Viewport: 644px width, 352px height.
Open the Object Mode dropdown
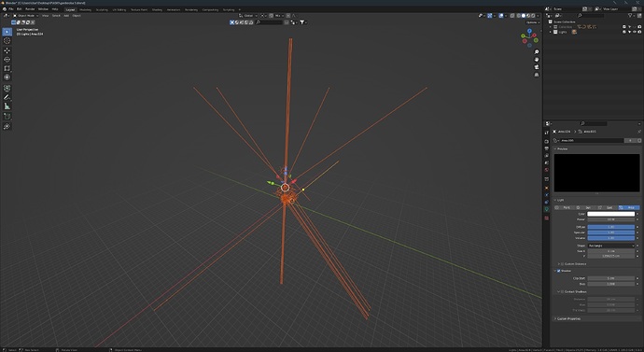pos(25,16)
